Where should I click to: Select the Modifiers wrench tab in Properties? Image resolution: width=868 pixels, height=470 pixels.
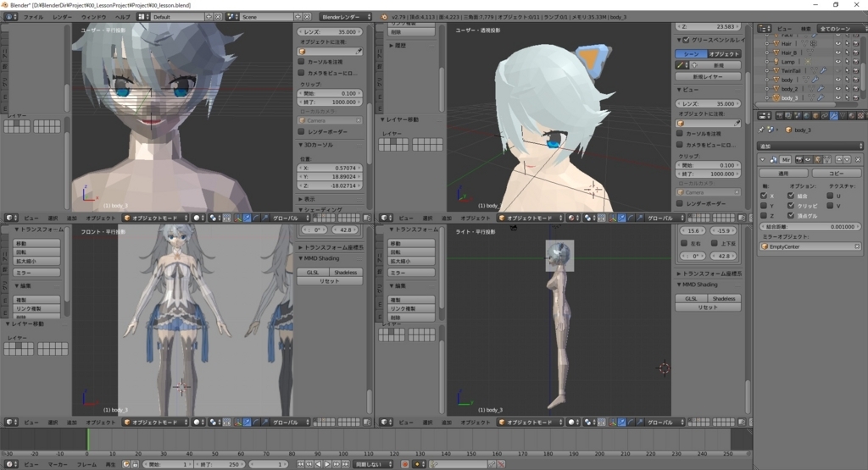pos(834,116)
